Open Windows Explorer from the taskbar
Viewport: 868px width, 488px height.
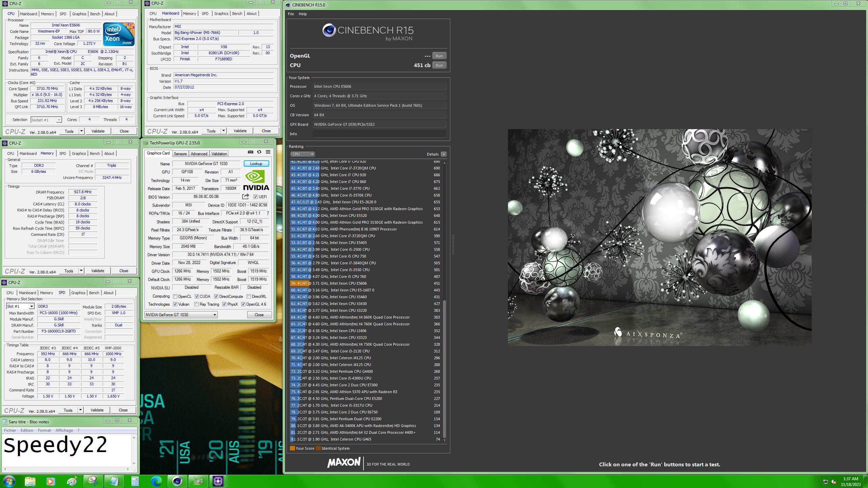[x=30, y=481]
